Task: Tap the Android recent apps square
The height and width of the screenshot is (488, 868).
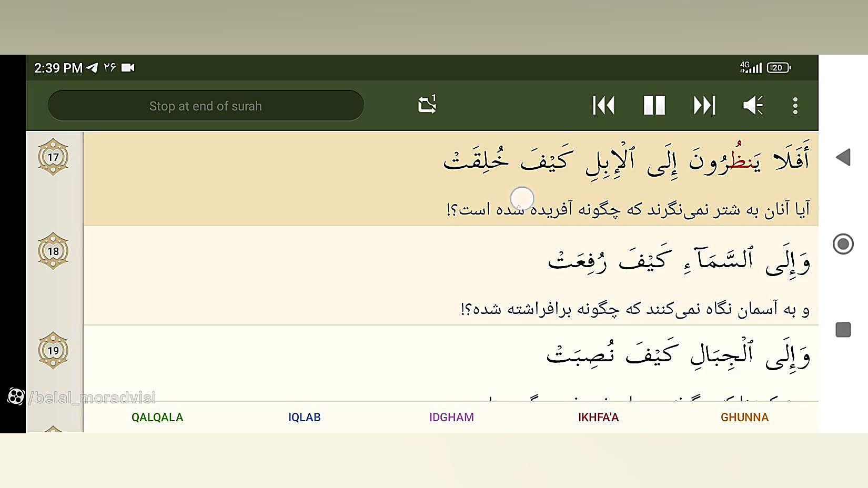Action: 843,330
